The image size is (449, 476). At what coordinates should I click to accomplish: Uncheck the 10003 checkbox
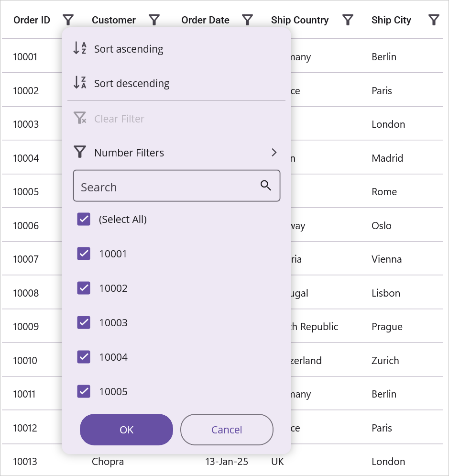pos(84,322)
